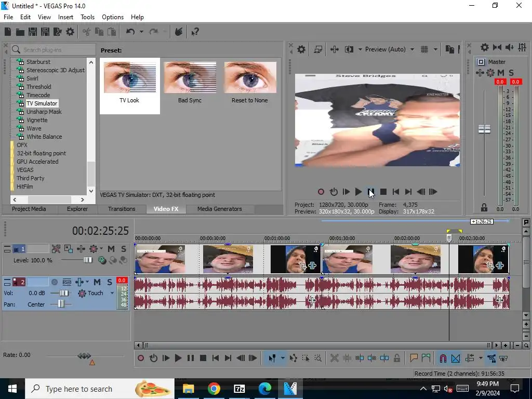
Task: Select the Reset to None preset
Action: click(250, 77)
